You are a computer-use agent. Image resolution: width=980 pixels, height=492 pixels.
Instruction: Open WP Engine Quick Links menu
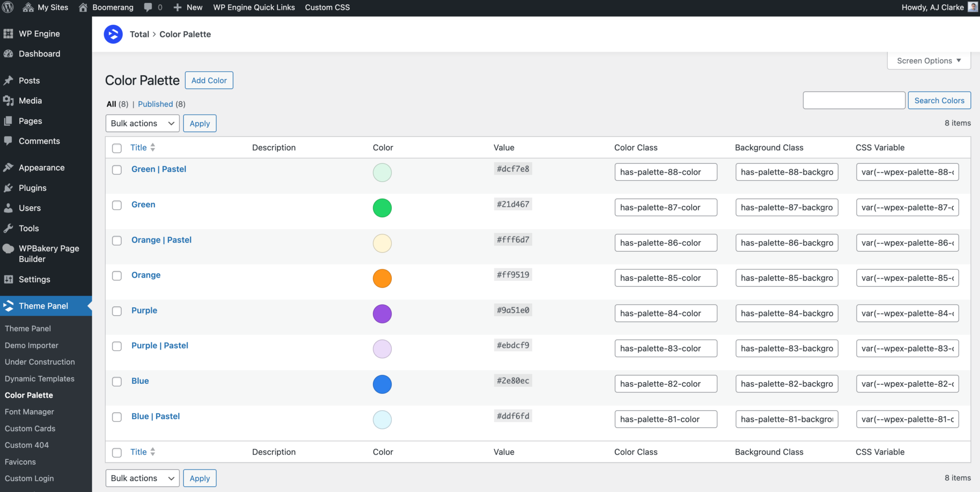point(254,7)
